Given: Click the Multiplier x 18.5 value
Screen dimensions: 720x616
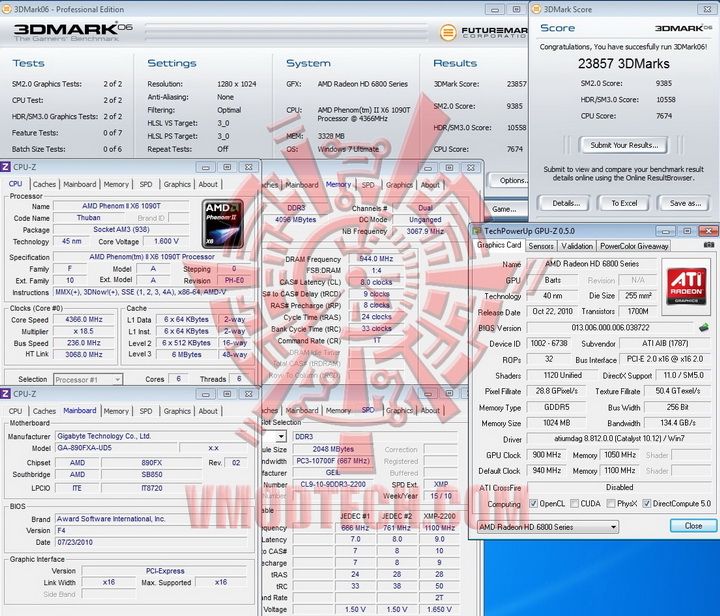Looking at the screenshot, I should point(83,331).
